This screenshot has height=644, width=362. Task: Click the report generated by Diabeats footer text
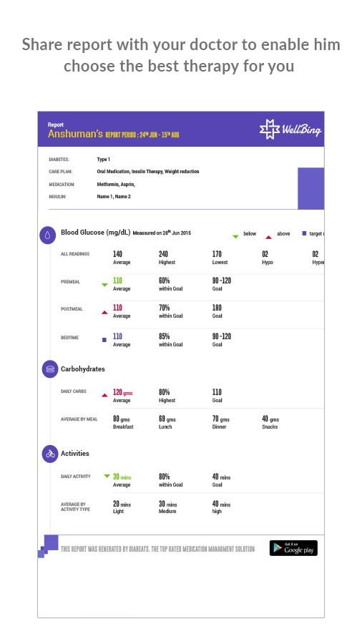point(157,549)
